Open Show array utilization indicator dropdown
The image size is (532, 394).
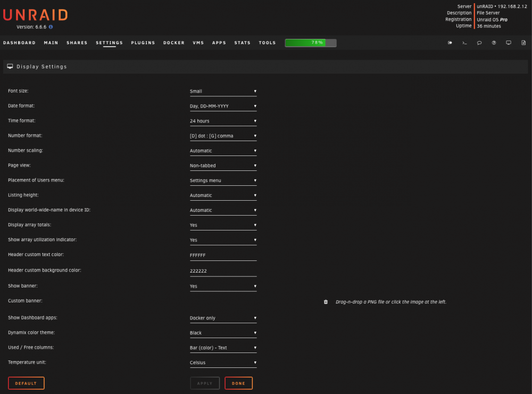223,240
